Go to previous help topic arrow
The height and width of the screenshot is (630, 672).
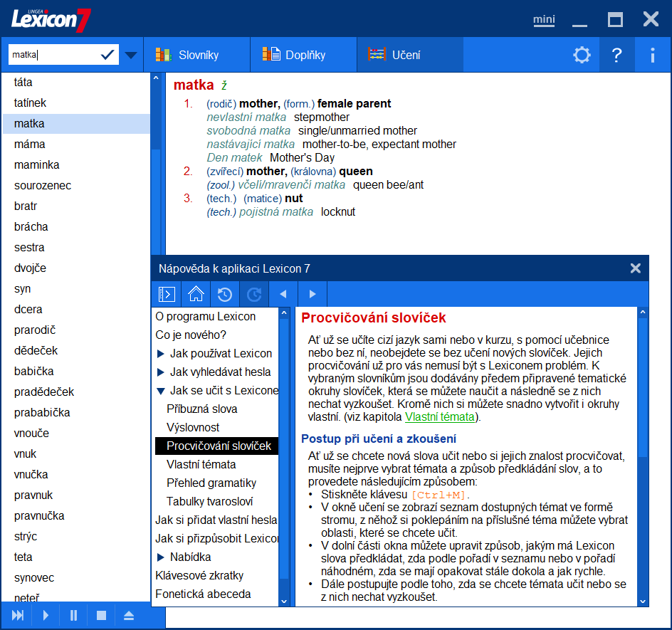(283, 294)
